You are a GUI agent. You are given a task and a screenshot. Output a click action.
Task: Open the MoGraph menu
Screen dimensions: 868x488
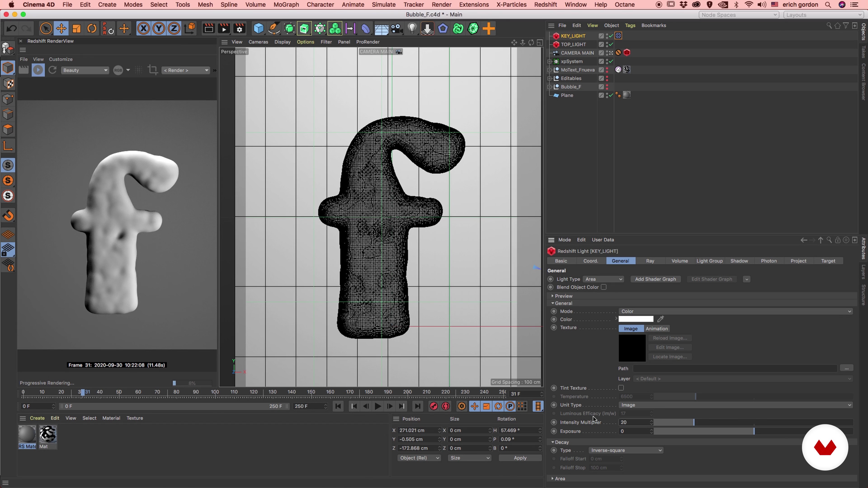click(286, 5)
